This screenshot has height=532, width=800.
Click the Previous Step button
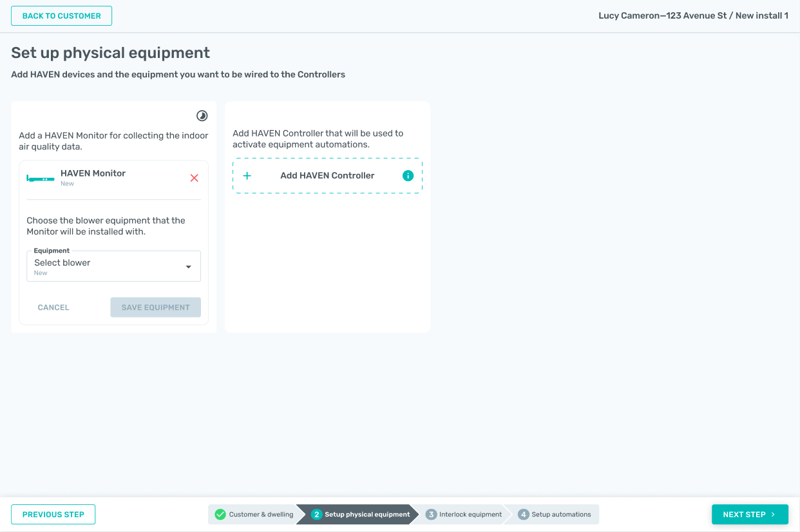53,514
